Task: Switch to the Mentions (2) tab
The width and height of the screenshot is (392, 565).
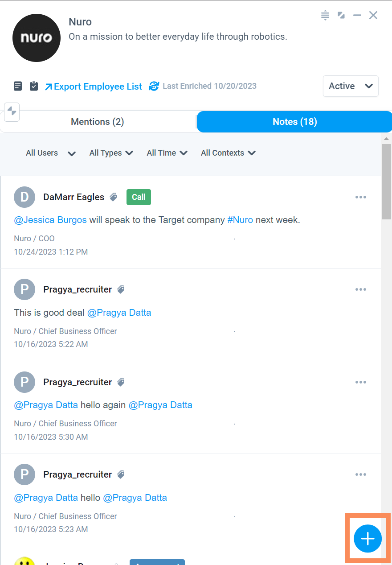Action: (98, 122)
